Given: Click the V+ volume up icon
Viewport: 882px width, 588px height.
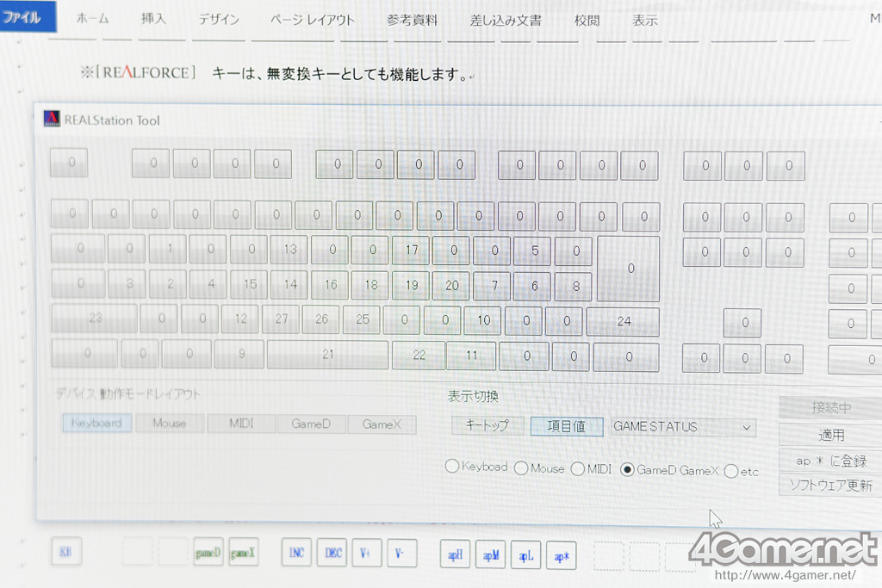Looking at the screenshot, I should [367, 554].
